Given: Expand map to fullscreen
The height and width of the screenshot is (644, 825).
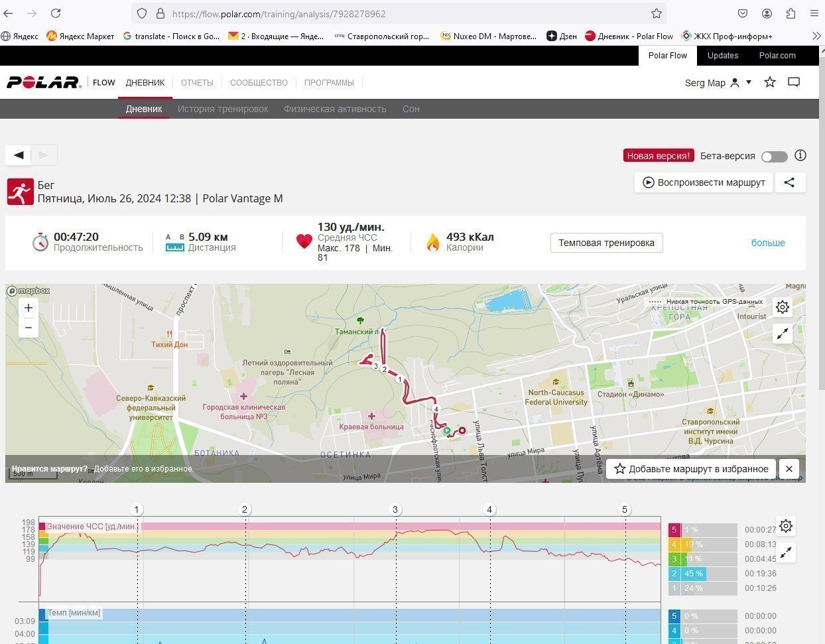Looking at the screenshot, I should (x=783, y=334).
